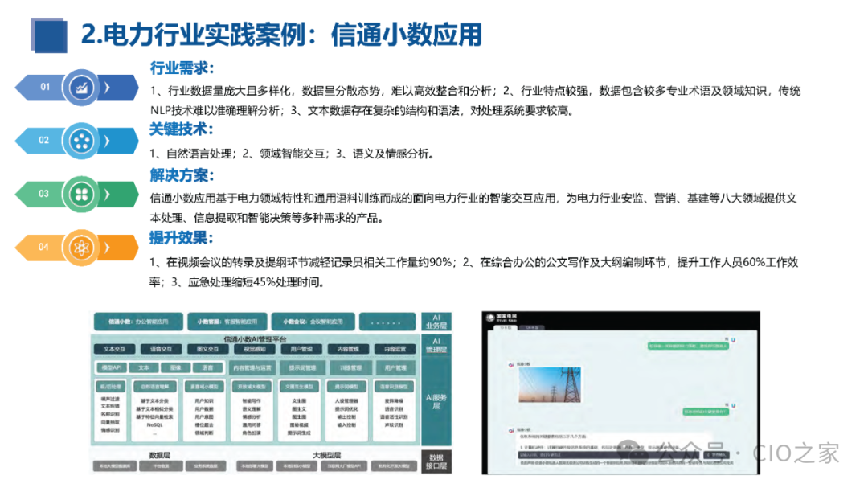Click the 解决方案 heading
Screen dimensions: 868x488
(x=182, y=175)
